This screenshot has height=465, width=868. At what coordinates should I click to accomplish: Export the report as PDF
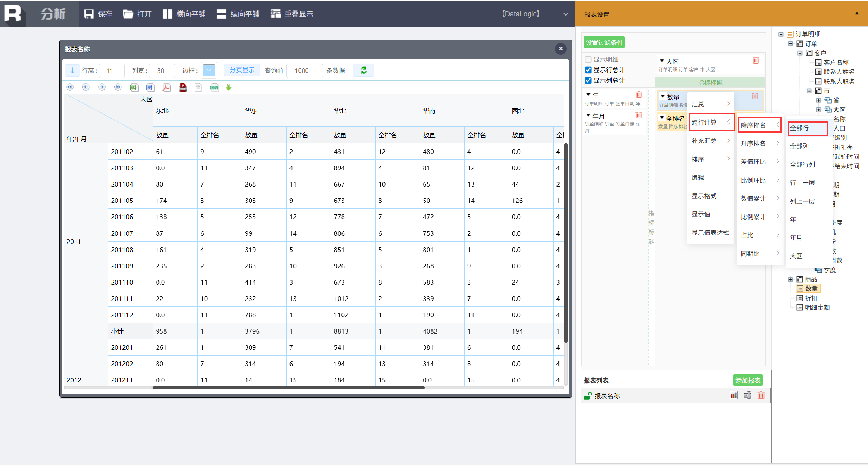pyautogui.click(x=166, y=88)
